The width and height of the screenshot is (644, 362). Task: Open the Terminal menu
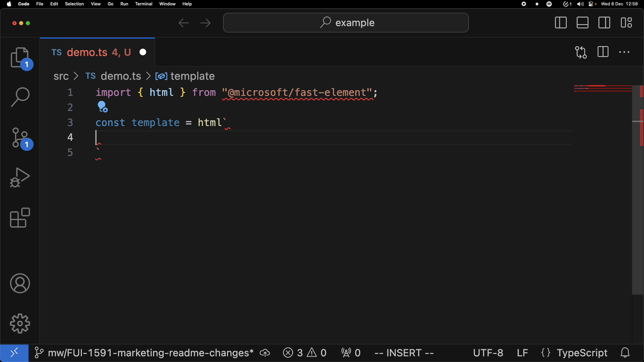pyautogui.click(x=144, y=4)
